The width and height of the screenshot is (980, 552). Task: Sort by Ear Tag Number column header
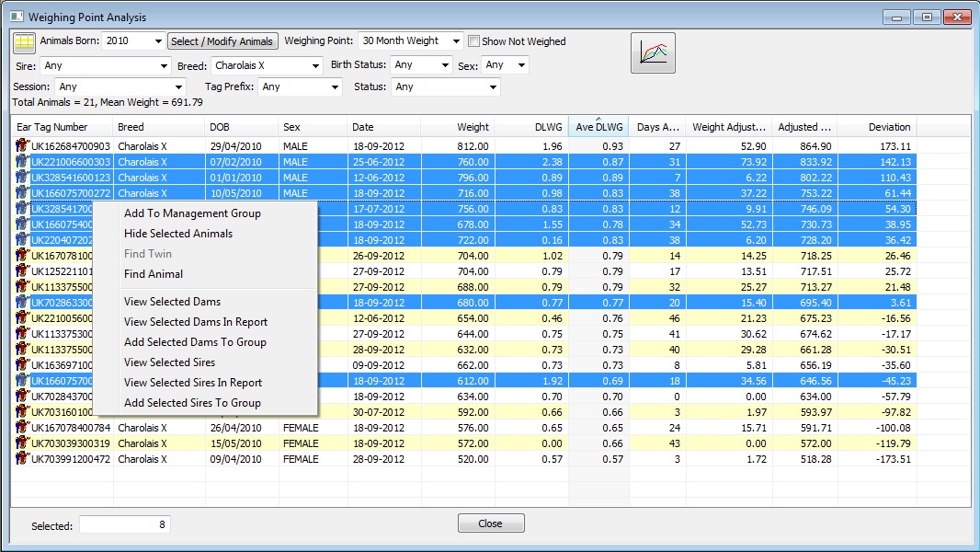point(63,127)
